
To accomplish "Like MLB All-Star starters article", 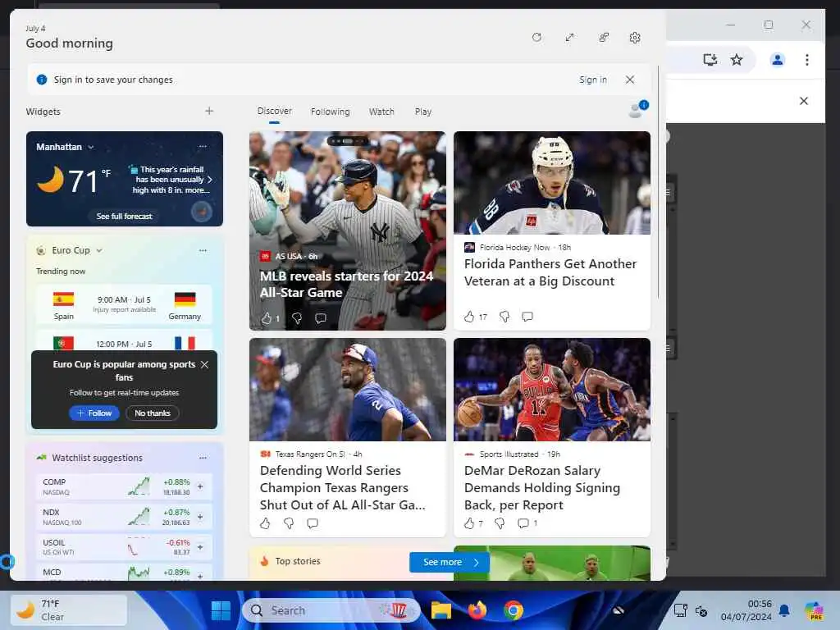I will tap(267, 318).
